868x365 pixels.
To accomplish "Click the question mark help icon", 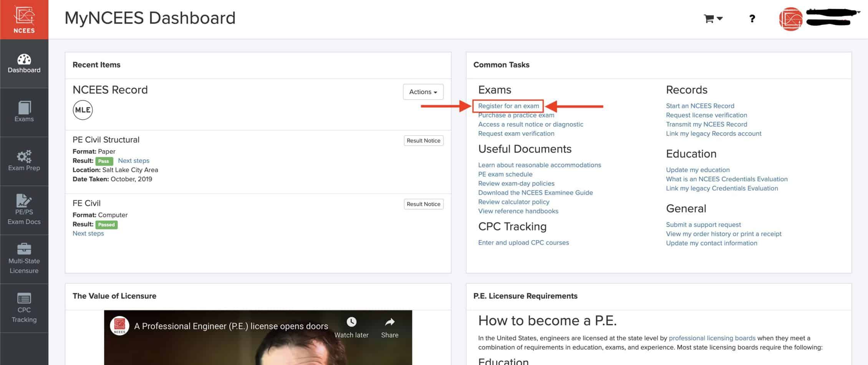I will pos(752,18).
